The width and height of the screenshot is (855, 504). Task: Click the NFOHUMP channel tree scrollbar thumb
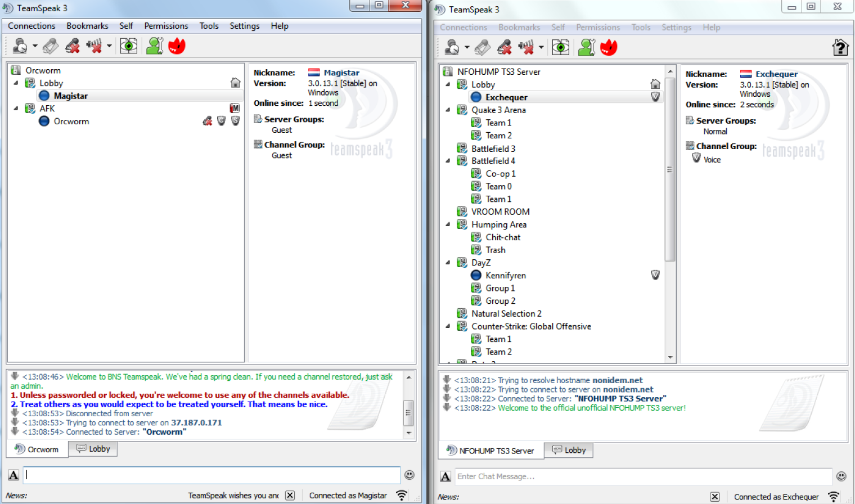(670, 169)
